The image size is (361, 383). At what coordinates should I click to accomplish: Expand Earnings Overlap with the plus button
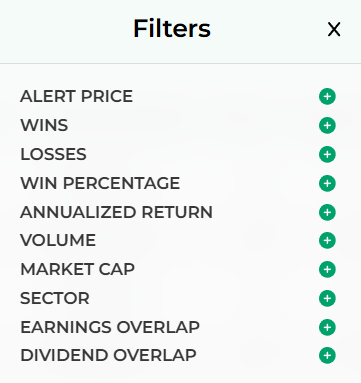coord(327,327)
